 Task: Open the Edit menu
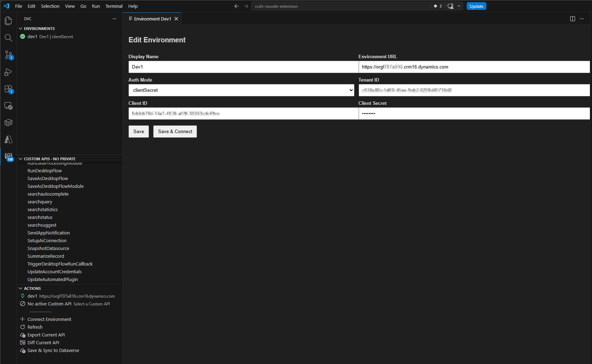(31, 6)
